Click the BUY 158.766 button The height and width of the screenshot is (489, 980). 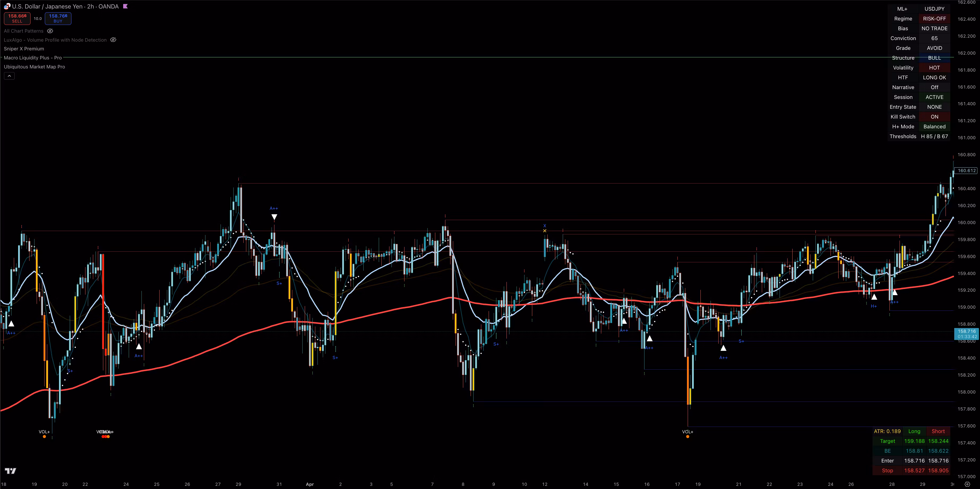(x=58, y=18)
